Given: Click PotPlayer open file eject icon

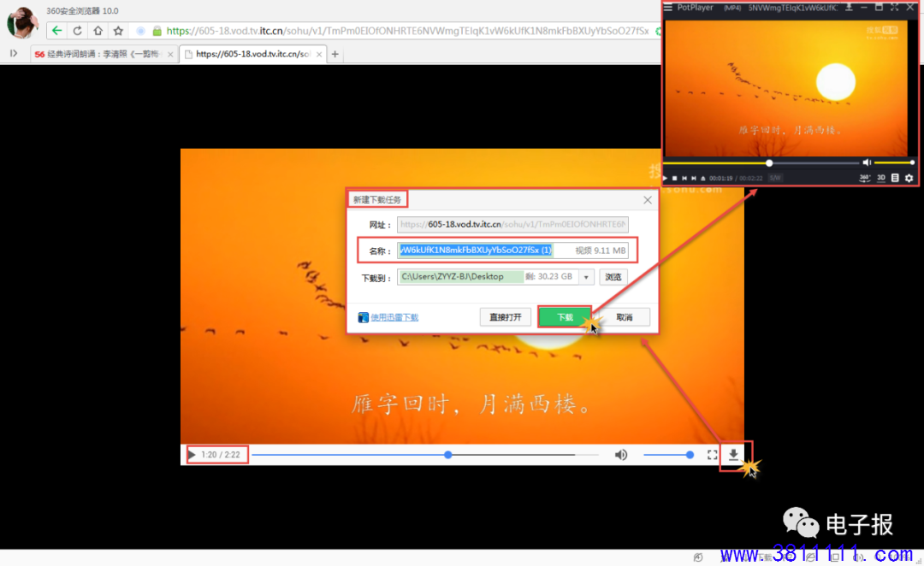Looking at the screenshot, I should tap(703, 178).
